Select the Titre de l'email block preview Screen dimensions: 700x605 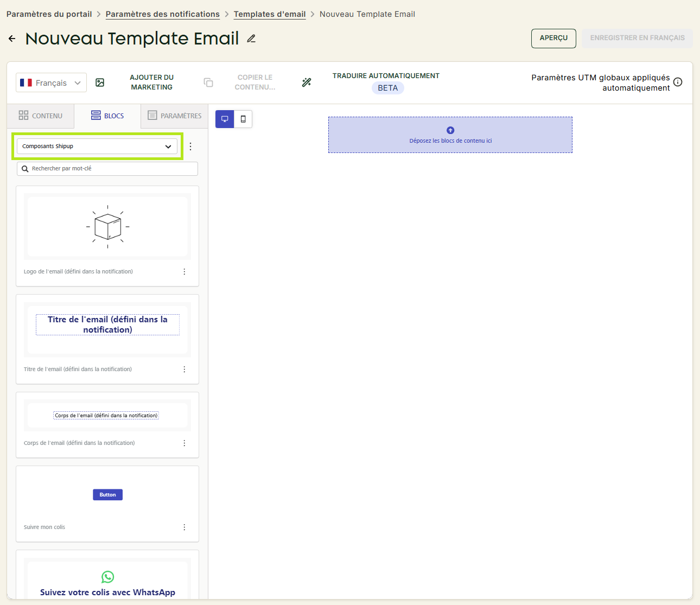pyautogui.click(x=107, y=329)
